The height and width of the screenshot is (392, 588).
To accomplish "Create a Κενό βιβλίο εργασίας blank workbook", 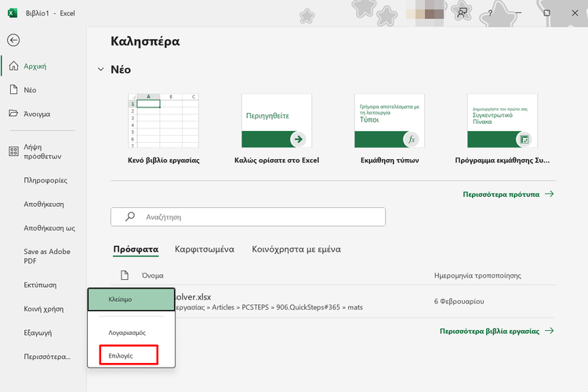I will point(164,129).
